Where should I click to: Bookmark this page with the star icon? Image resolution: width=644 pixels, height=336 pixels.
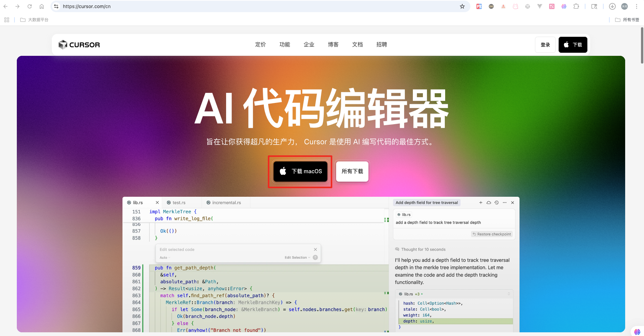[x=462, y=6]
